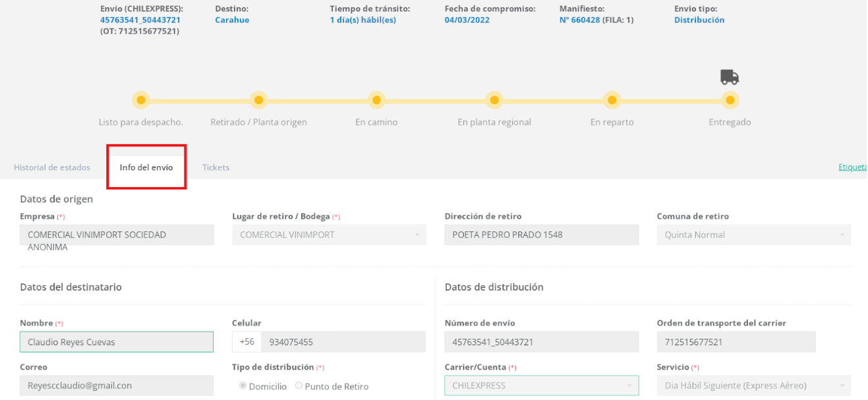The height and width of the screenshot is (400, 868).
Task: Click the Orden de transporte del carrier field
Action: click(736, 341)
